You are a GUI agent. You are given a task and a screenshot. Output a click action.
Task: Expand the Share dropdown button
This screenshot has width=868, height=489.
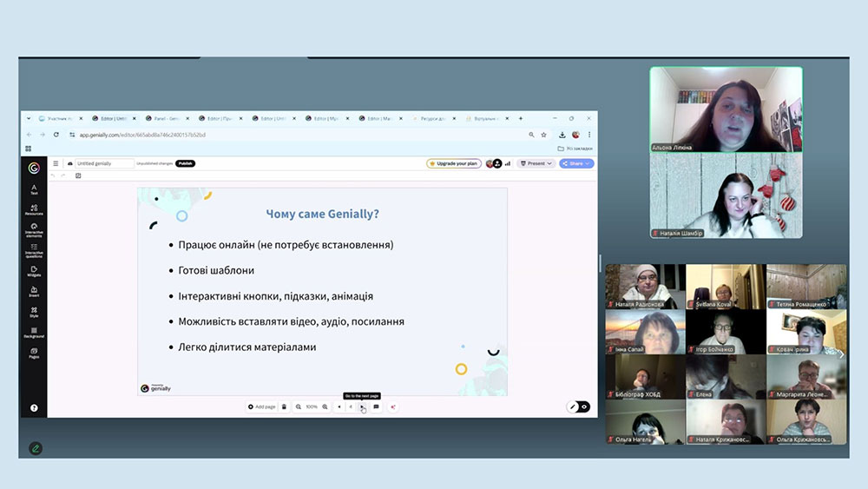(576, 163)
